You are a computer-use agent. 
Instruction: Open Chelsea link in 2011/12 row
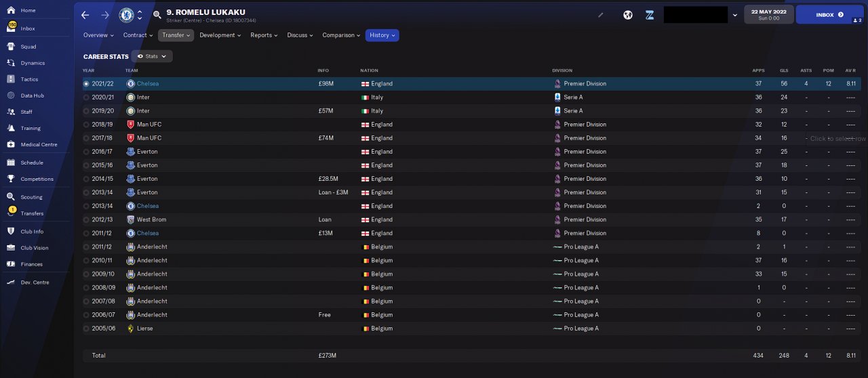coord(148,233)
